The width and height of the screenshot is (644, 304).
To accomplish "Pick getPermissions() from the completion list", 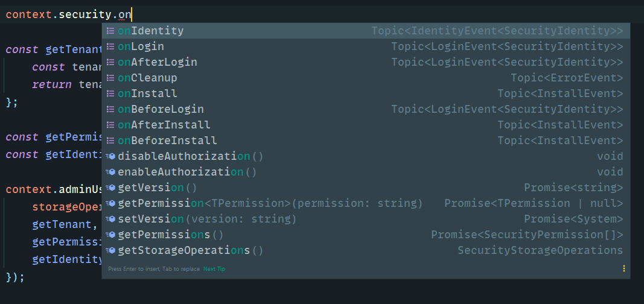I will (171, 235).
